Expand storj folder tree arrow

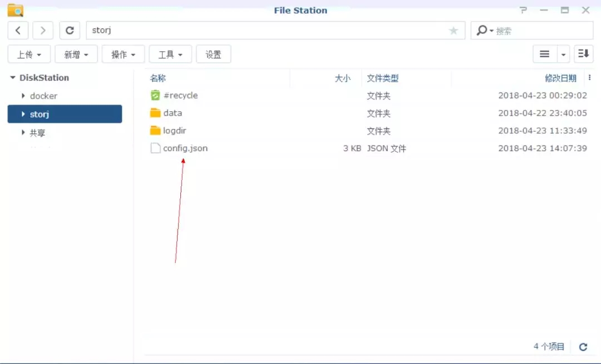pyautogui.click(x=23, y=114)
